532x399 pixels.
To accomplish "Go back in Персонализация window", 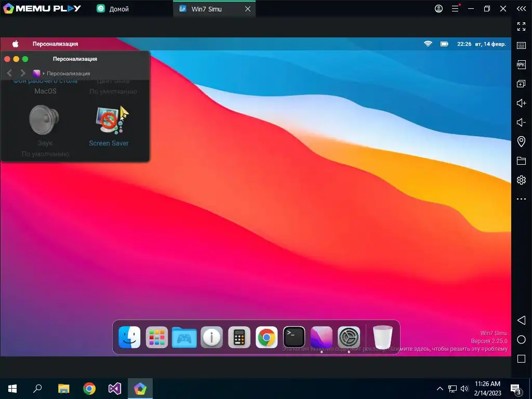I will coord(9,73).
